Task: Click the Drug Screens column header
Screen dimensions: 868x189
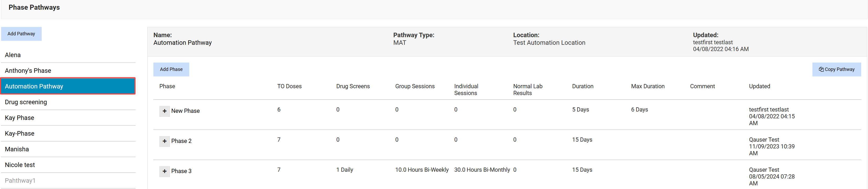Action: click(x=353, y=86)
